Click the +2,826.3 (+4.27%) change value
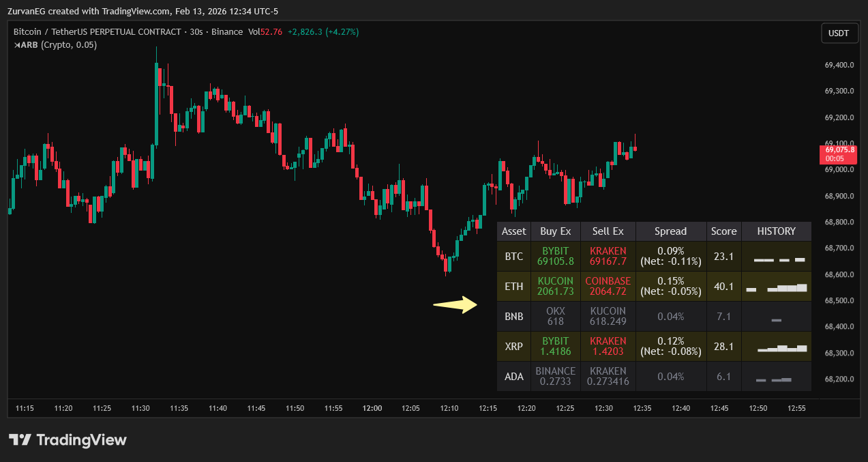Screen dimensions: 868x462 coord(323,31)
